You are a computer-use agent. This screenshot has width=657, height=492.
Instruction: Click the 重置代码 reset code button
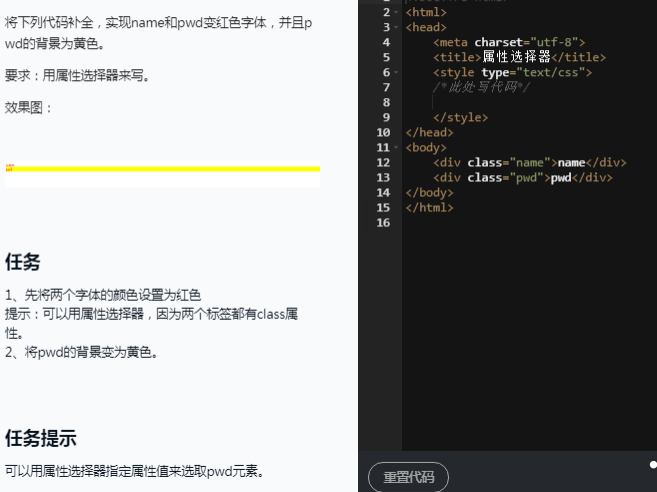coord(408,477)
